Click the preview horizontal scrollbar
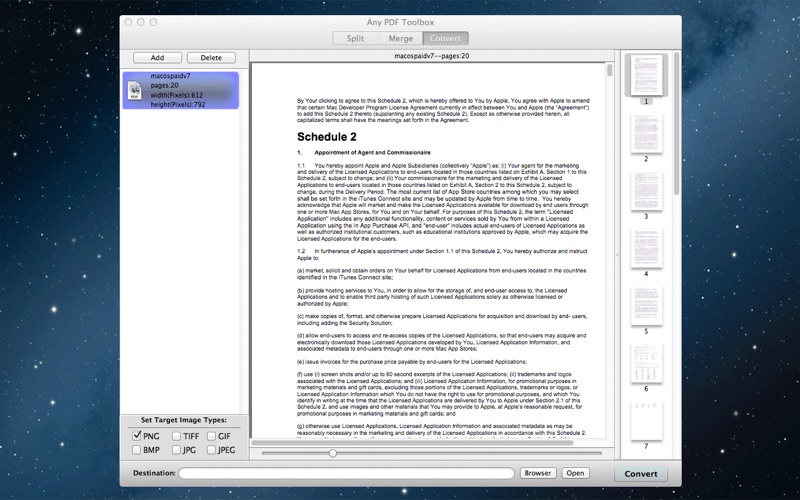Screen dimensions: 800x500 tap(412, 442)
